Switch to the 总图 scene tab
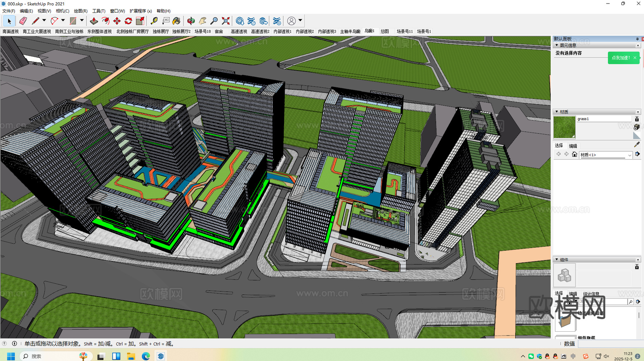This screenshot has width=644, height=361. [x=385, y=32]
